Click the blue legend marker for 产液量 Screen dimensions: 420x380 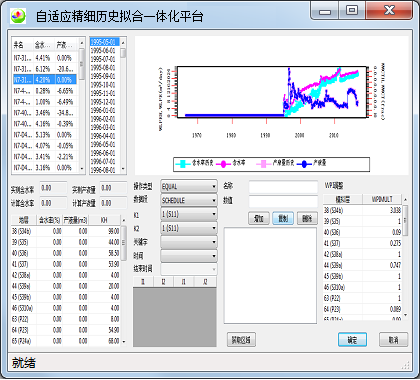click(304, 164)
